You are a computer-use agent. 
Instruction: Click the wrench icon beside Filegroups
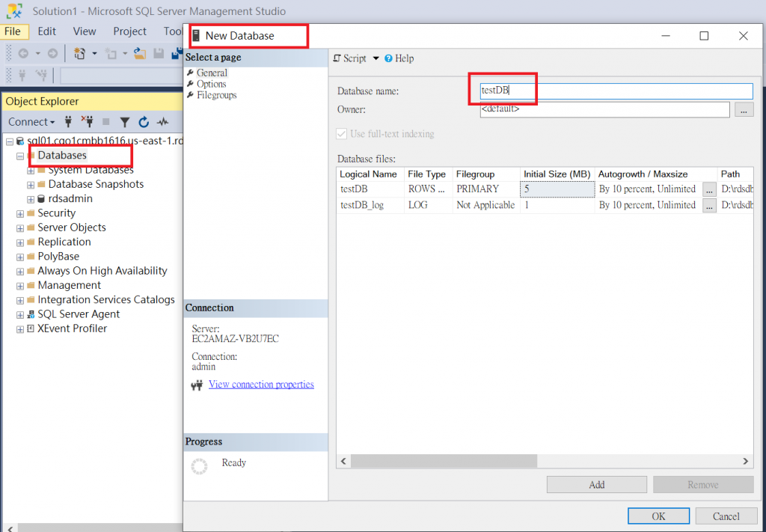point(191,95)
